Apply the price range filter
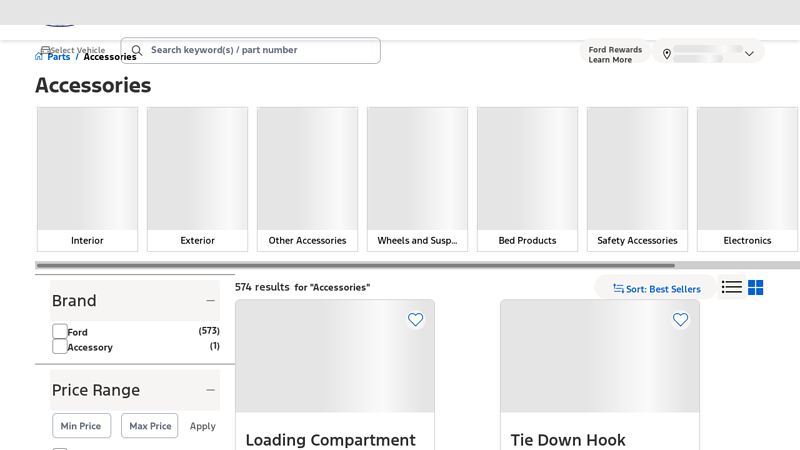 click(202, 426)
